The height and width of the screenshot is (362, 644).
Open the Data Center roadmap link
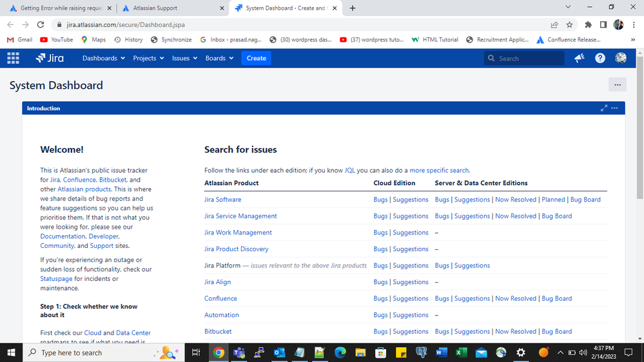[133, 333]
